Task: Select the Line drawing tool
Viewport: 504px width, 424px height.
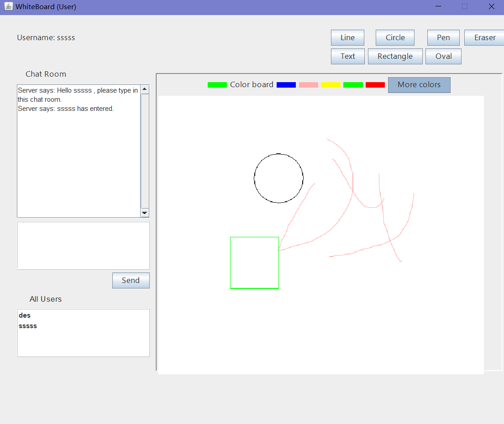Action: pyautogui.click(x=347, y=37)
